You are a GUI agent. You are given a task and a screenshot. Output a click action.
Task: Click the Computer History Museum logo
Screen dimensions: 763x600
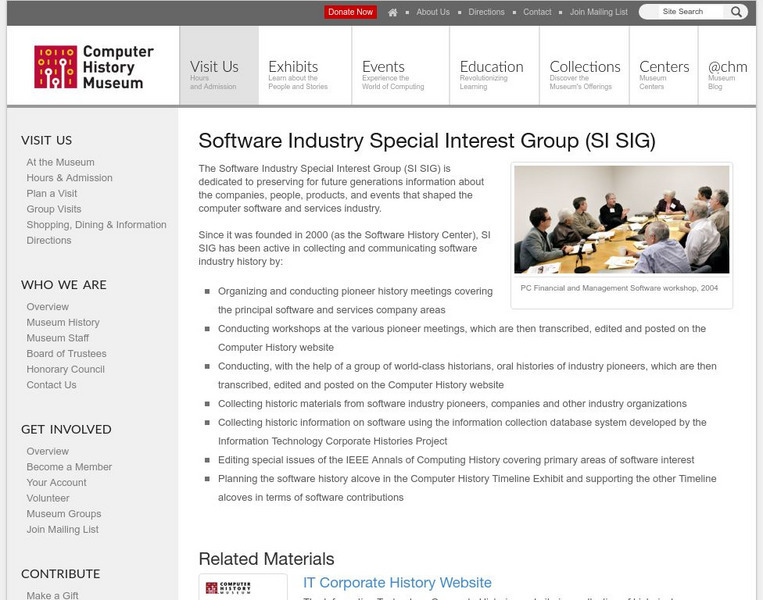click(93, 67)
